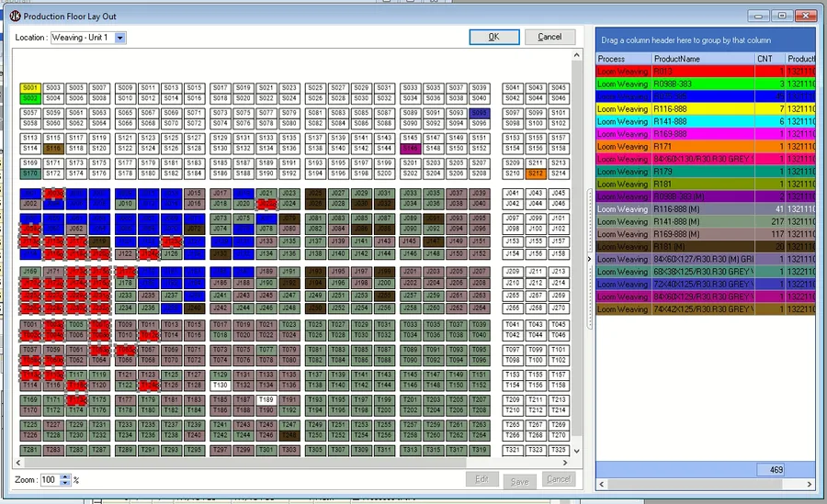The height and width of the screenshot is (504, 827).
Task: Select the magenta loom S146
Action: (411, 149)
